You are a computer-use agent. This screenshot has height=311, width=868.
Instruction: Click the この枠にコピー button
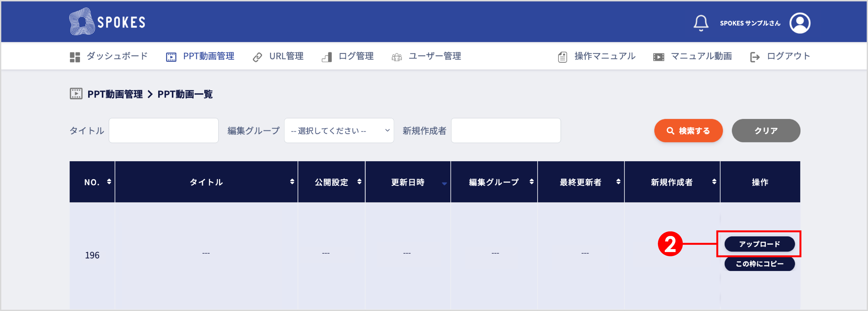coord(759,264)
